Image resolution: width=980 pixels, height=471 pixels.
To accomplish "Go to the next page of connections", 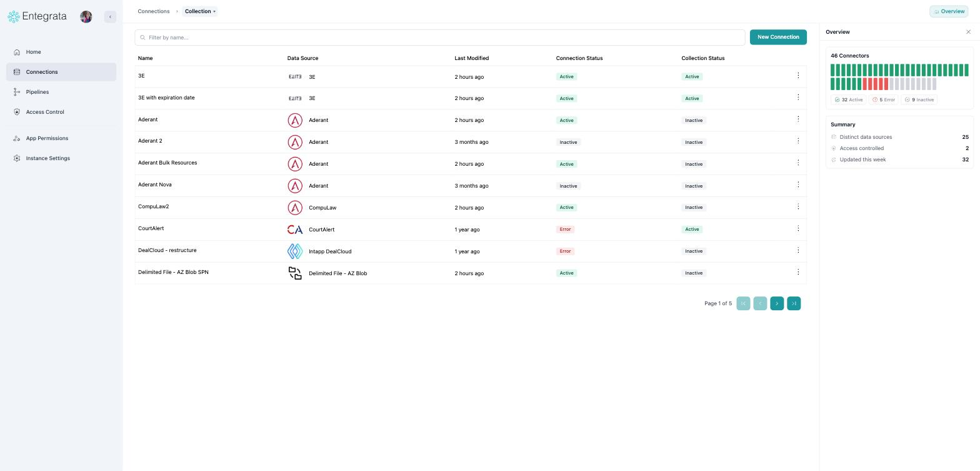I will pos(777,303).
